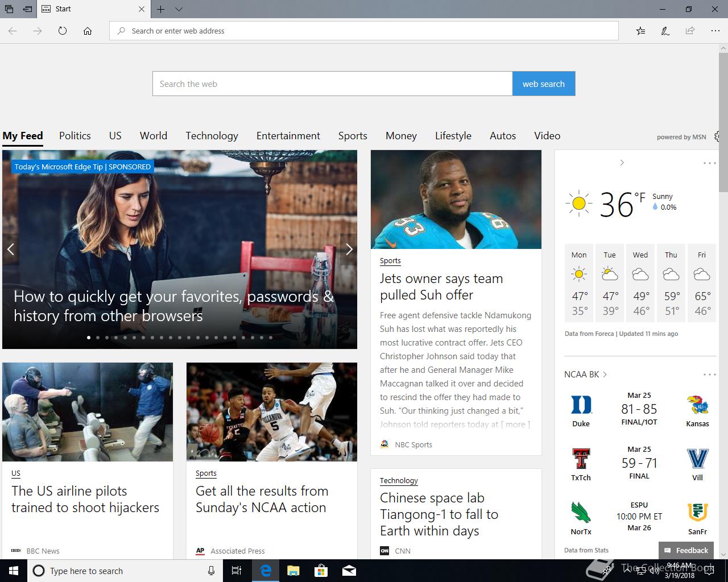This screenshot has width=728, height=582.
Task: Click the Texas Tech logo
Action: click(581, 458)
